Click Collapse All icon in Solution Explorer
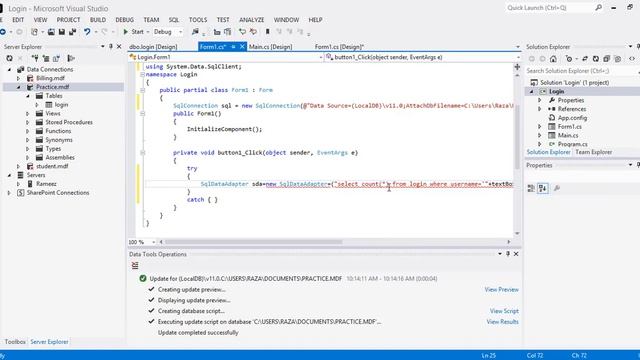 pos(607,59)
